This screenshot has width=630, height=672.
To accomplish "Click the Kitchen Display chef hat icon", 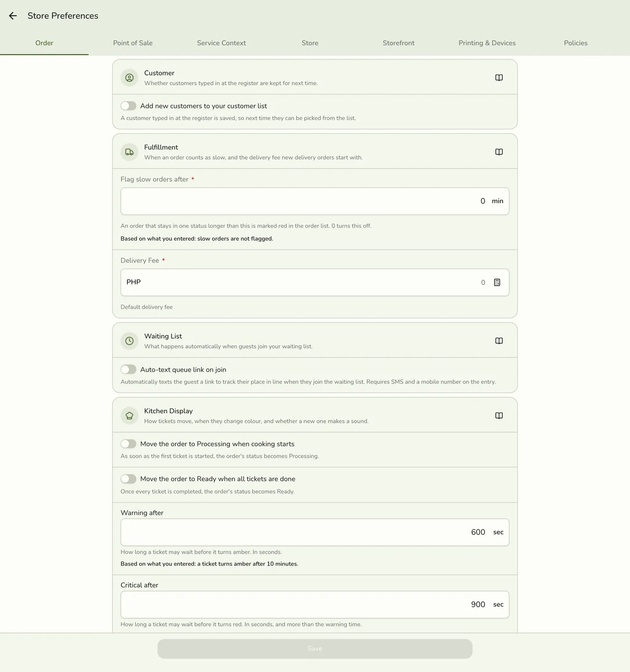I will coord(130,416).
